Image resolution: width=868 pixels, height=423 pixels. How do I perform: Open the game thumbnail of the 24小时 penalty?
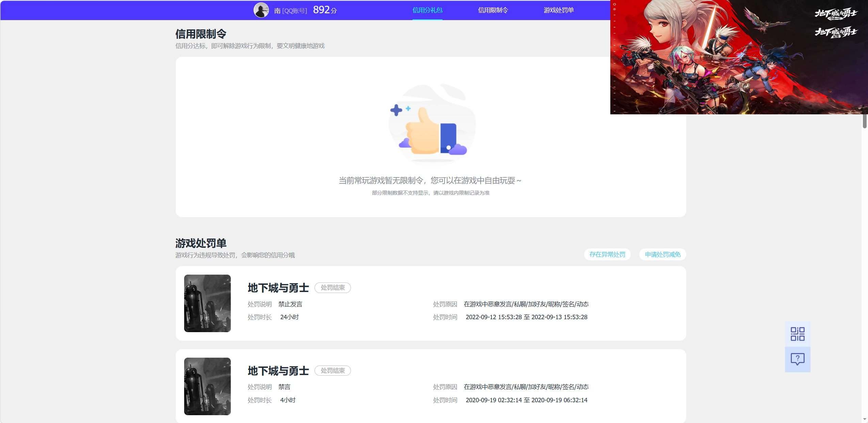click(207, 303)
